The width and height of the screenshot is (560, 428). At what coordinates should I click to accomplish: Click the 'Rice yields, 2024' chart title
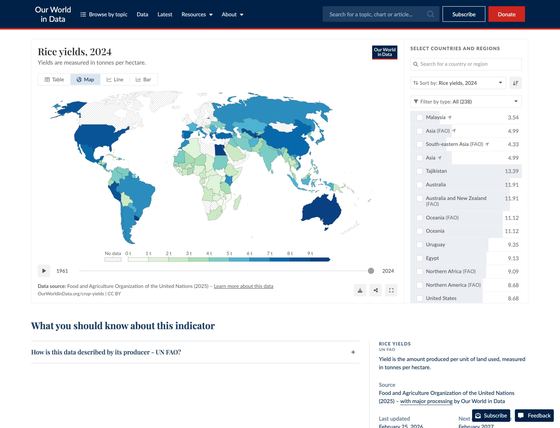coord(75,52)
